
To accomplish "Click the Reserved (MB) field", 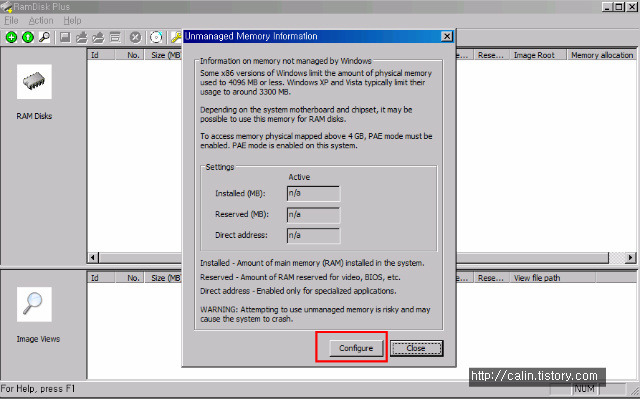I will click(x=313, y=215).
